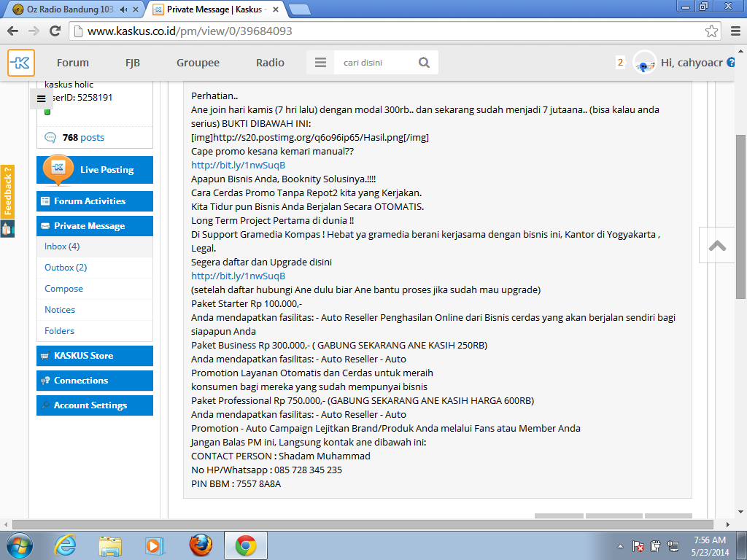Click the horizontal scrollbar at page bottom
Image resolution: width=747 pixels, height=560 pixels.
tap(363, 524)
